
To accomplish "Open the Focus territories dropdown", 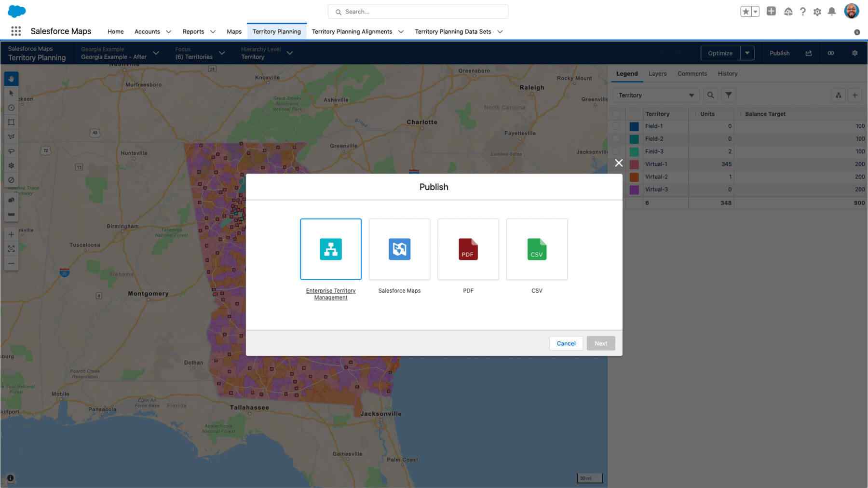I will coord(200,53).
